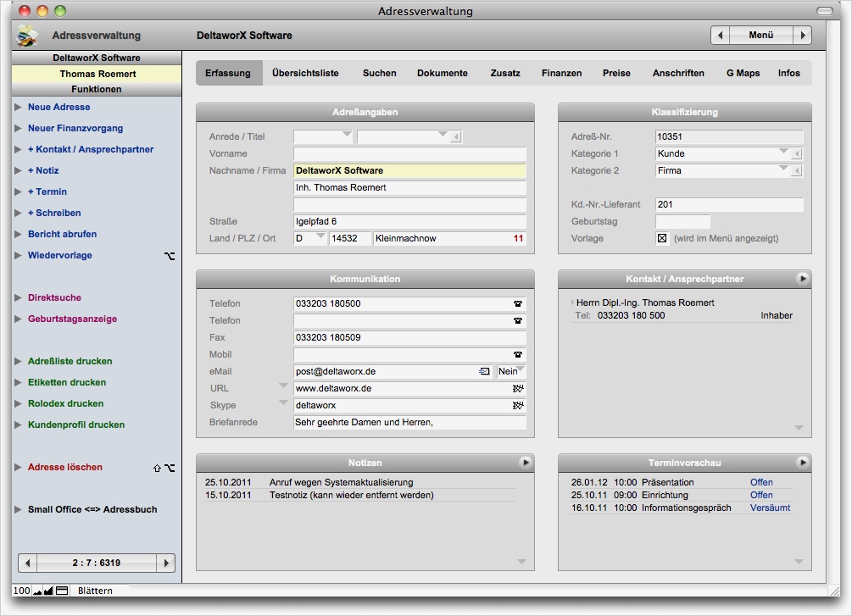This screenshot has height=616, width=852.
Task: Switch to the Finanzen tab
Action: coord(561,73)
